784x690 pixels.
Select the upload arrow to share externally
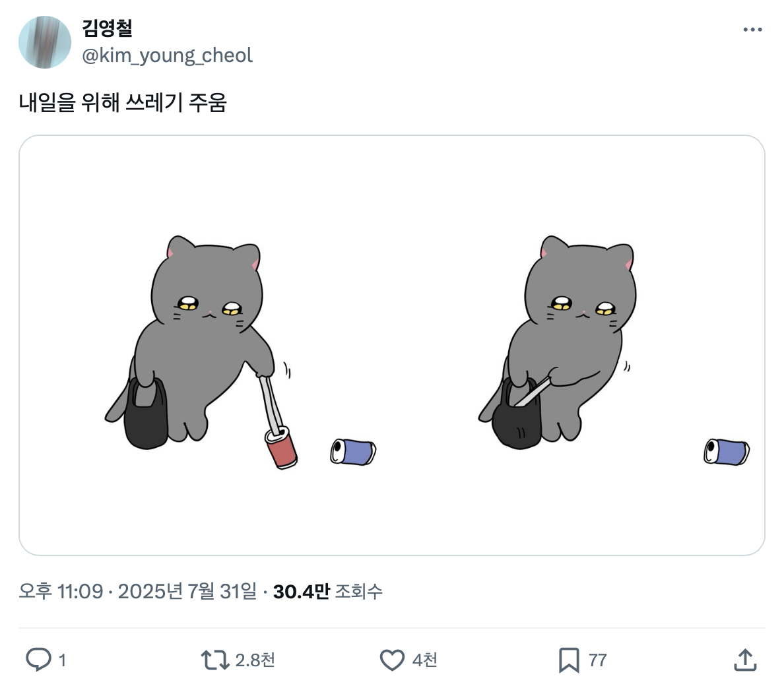[x=746, y=659]
